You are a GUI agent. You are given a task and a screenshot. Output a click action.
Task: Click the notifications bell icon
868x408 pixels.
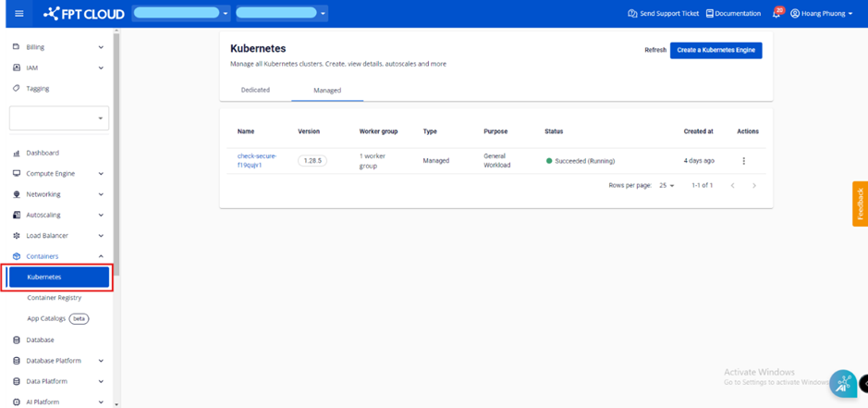pyautogui.click(x=776, y=14)
